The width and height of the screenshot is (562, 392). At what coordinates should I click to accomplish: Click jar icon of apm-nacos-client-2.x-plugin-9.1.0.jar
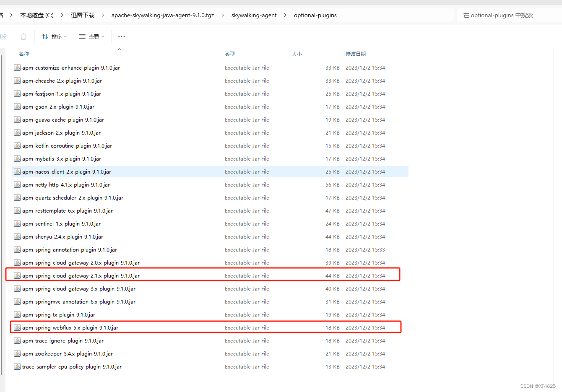(17, 171)
